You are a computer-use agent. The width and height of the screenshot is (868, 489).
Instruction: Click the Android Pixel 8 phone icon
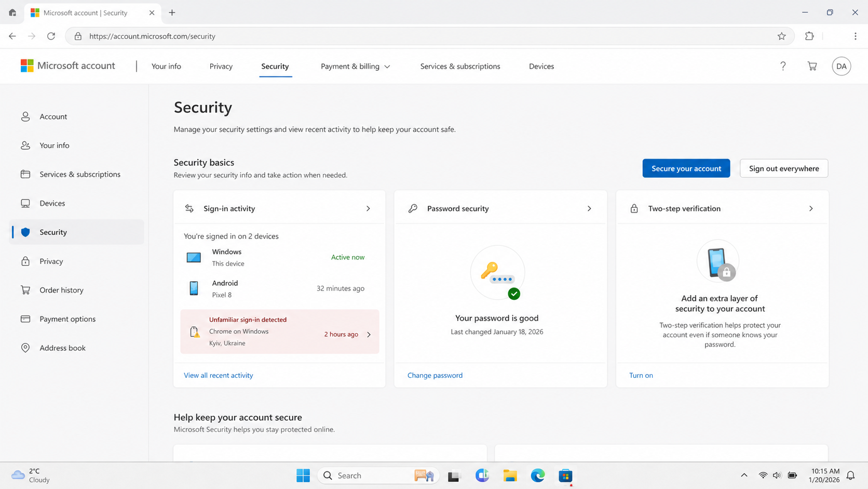tap(194, 288)
